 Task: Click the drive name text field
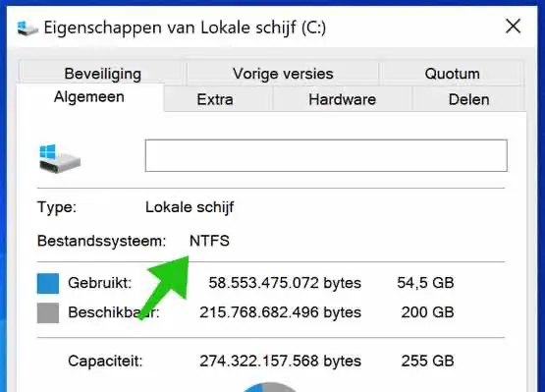tap(326, 155)
